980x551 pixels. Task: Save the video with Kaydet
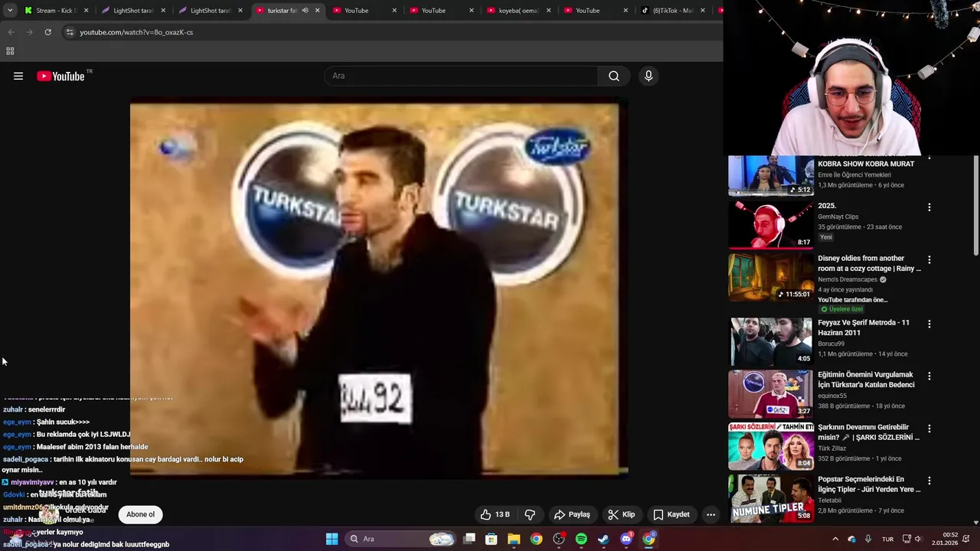tap(671, 514)
